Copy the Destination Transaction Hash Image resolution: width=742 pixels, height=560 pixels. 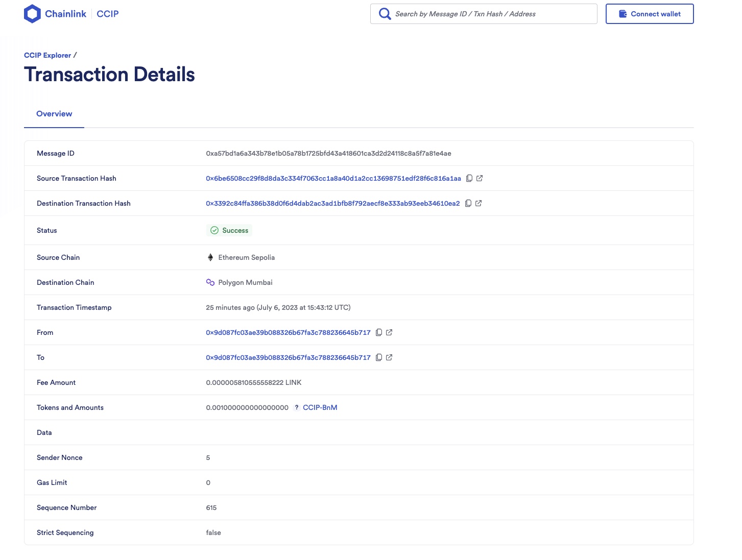click(x=468, y=203)
